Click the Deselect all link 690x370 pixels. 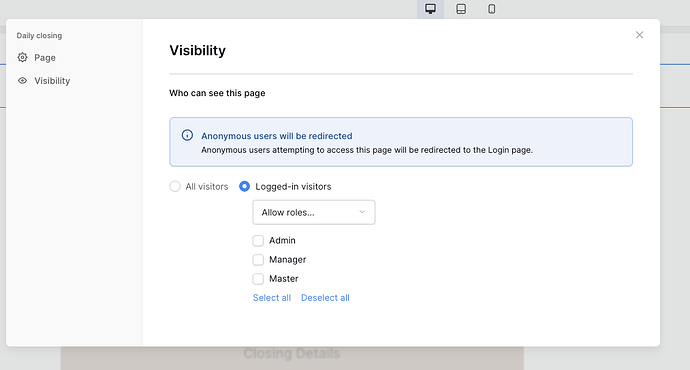point(325,298)
